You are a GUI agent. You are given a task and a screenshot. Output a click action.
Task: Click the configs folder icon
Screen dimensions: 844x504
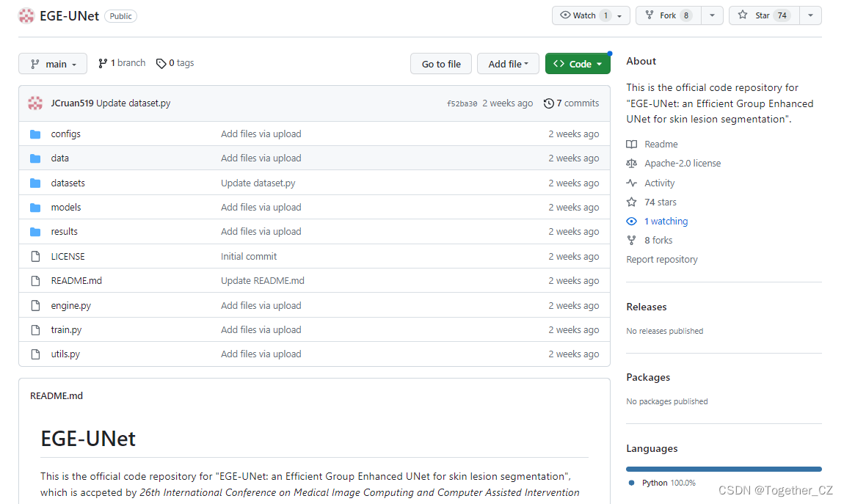click(x=35, y=134)
